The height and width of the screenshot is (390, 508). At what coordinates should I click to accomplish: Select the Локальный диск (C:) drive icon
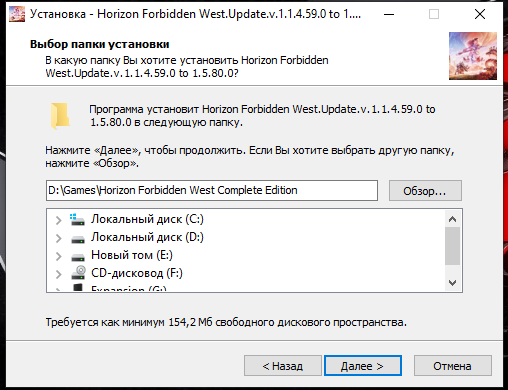coord(78,220)
